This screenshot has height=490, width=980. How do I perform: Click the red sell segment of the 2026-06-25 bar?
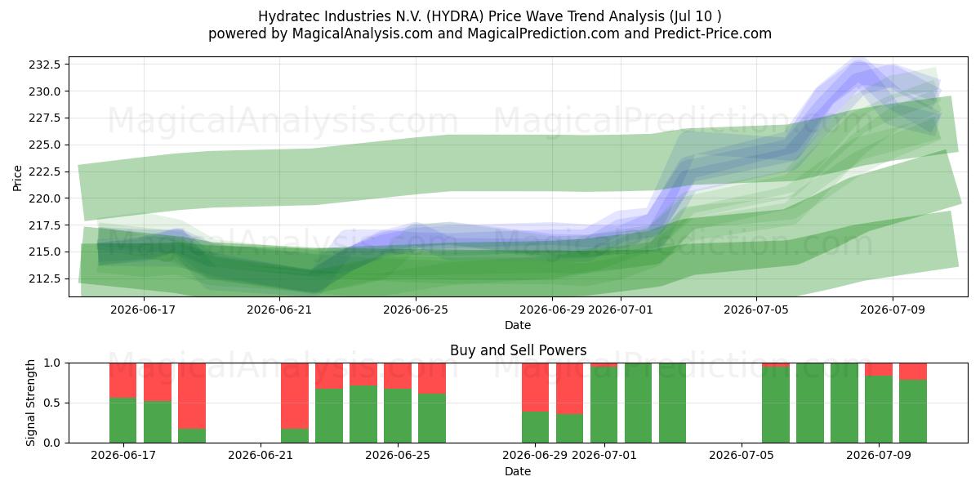[398, 376]
